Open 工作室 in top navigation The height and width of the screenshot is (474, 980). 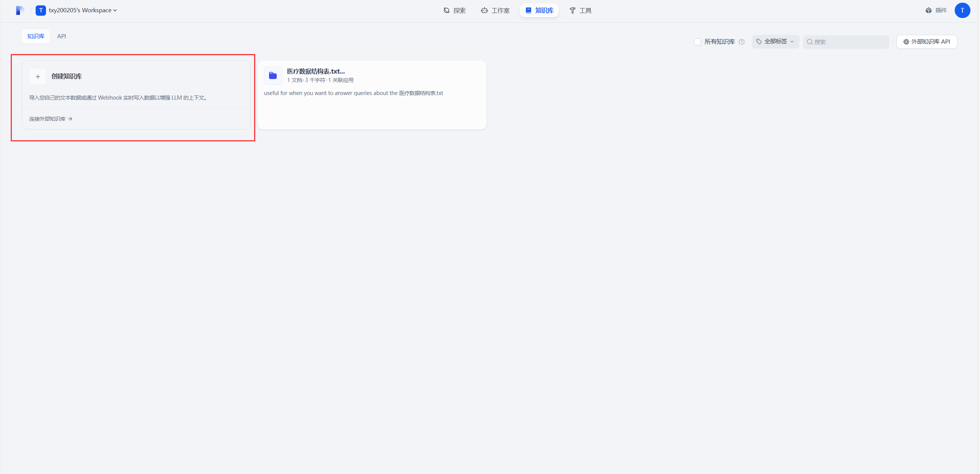point(495,10)
